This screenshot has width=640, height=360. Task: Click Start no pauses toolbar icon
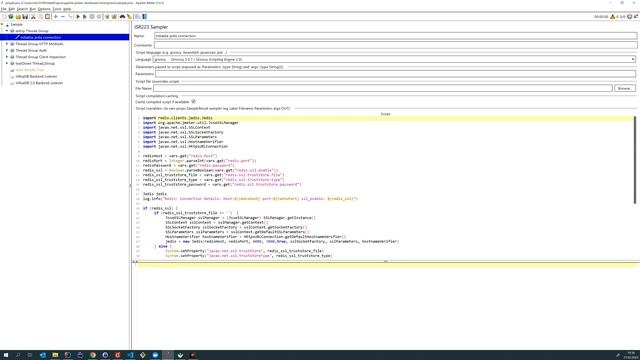(85, 17)
